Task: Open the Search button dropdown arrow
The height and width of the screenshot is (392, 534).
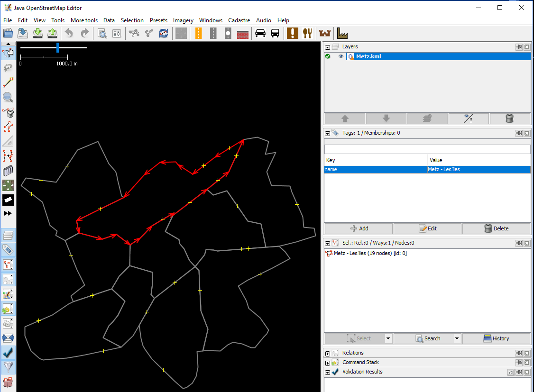Action: (x=457, y=338)
